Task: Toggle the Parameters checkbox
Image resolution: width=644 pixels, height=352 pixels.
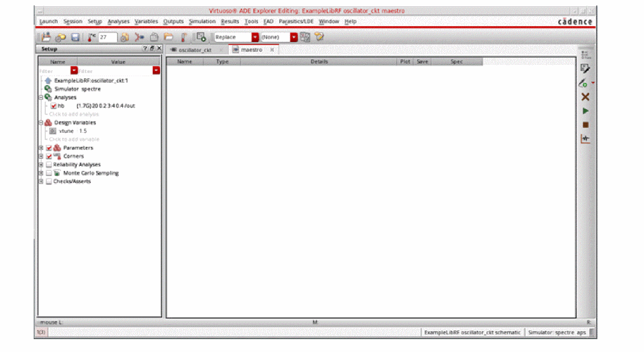Action: click(x=49, y=147)
